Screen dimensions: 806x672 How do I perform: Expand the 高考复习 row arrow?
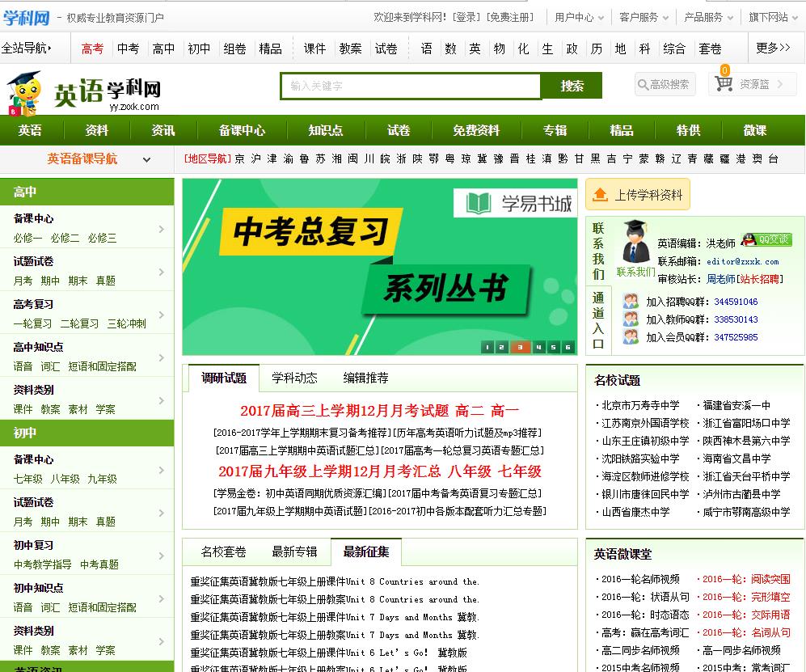pos(162,315)
